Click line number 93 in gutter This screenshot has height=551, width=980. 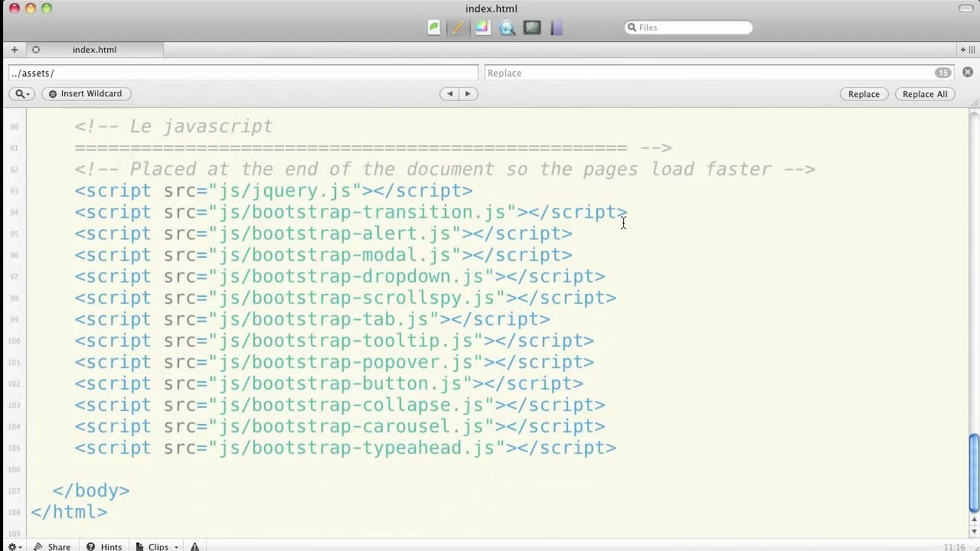click(15, 191)
